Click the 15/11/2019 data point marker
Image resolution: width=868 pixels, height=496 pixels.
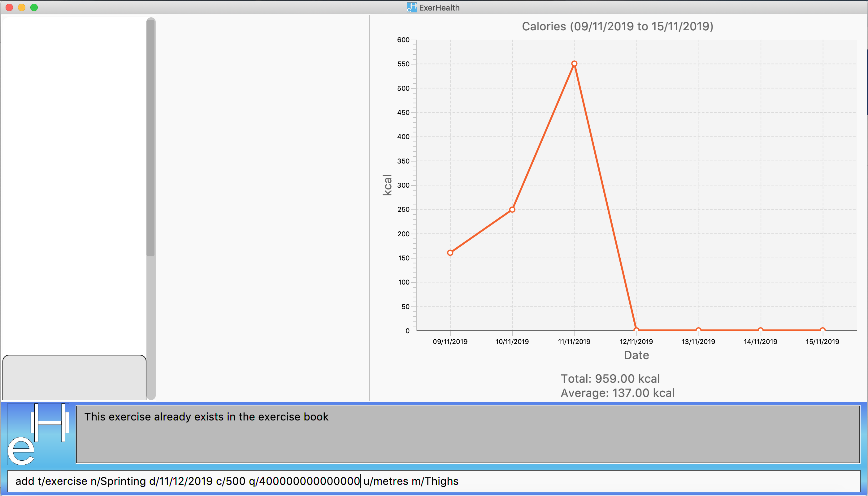pos(822,330)
